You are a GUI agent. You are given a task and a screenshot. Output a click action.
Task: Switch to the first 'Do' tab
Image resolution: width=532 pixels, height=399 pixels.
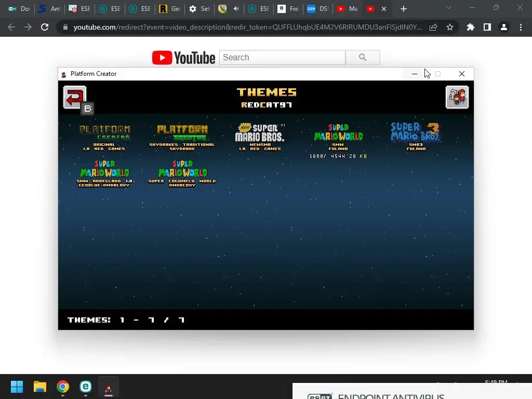click(19, 9)
